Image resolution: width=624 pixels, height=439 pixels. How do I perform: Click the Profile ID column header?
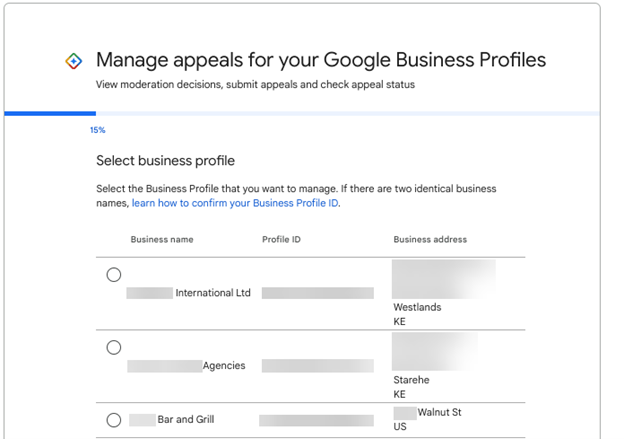point(281,240)
